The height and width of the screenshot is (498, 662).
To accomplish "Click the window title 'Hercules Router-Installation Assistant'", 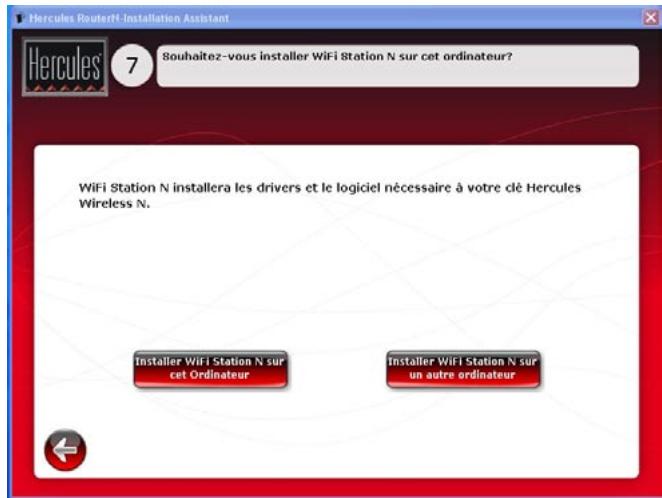I will click(x=129, y=18).
